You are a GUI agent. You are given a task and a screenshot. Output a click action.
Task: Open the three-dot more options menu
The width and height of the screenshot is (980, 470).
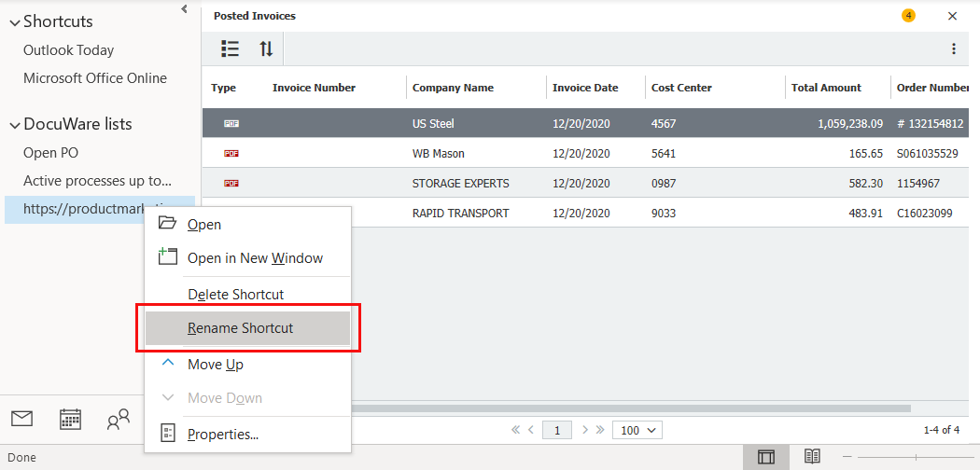953,48
